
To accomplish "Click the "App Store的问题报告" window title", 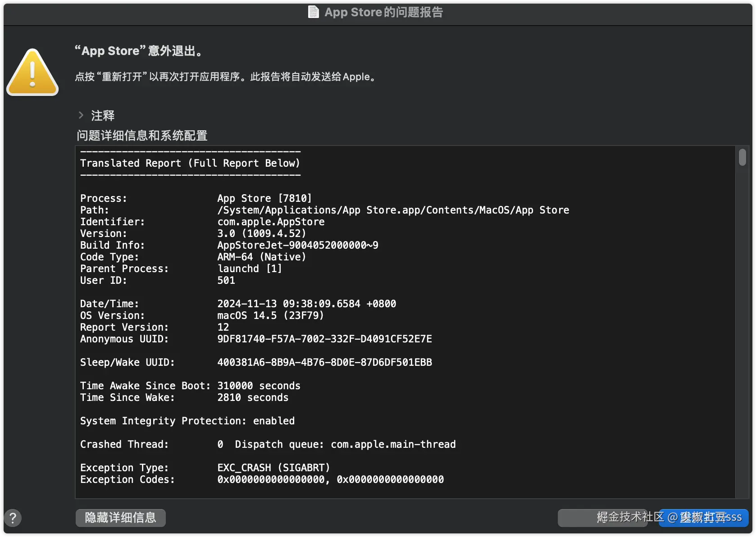I will point(384,12).
